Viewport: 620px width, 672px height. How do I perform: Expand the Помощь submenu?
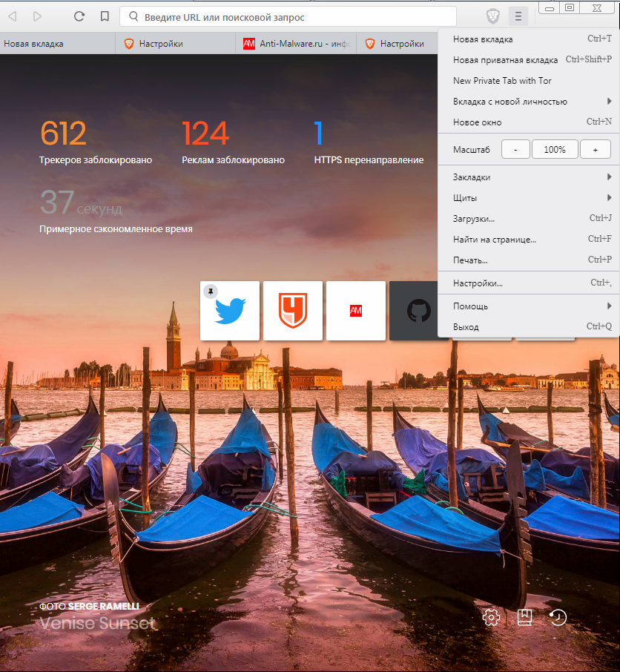coord(530,306)
